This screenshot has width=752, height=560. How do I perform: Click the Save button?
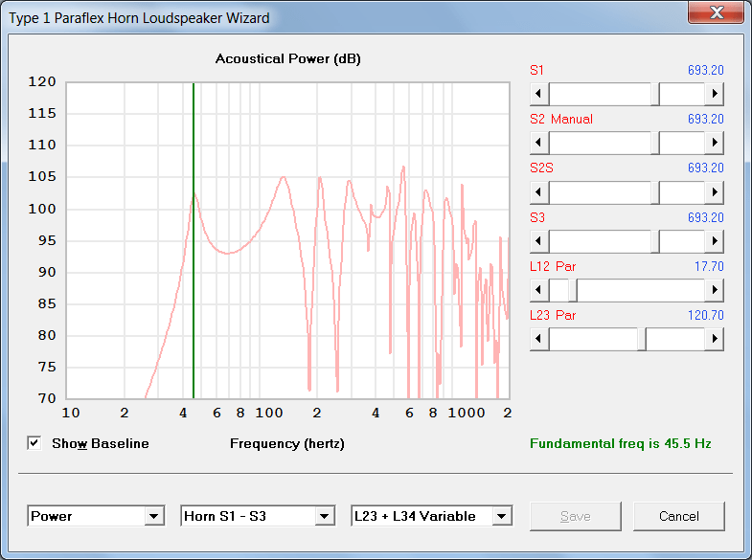[576, 516]
